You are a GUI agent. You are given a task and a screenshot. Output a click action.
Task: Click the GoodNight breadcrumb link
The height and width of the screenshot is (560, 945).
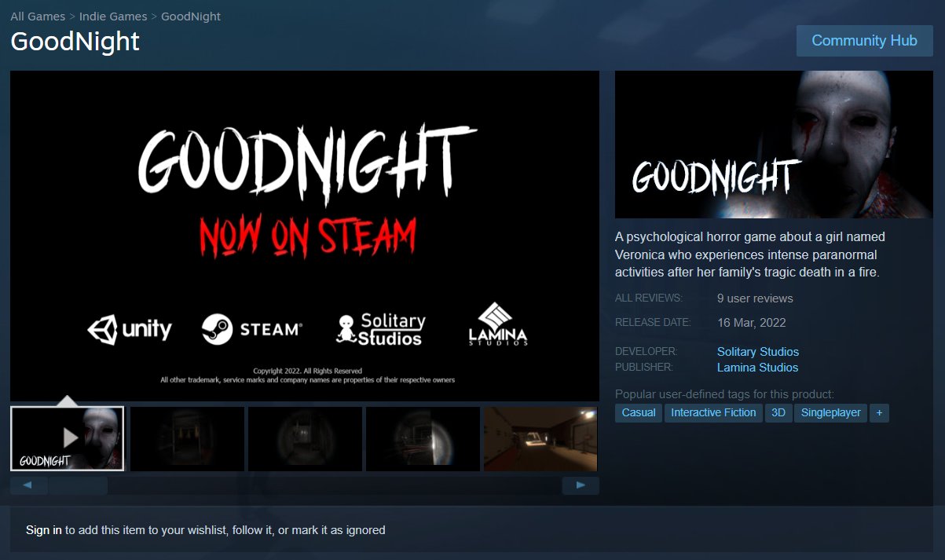coord(191,16)
